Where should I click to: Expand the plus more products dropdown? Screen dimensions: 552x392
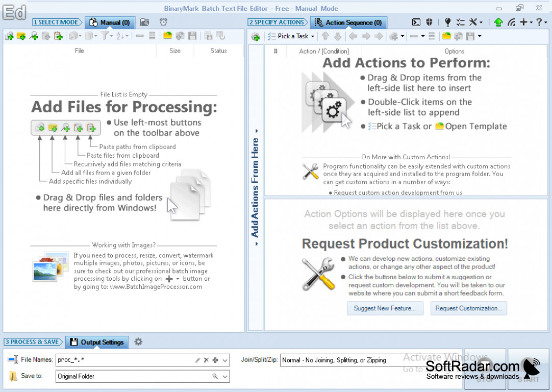pos(531,22)
